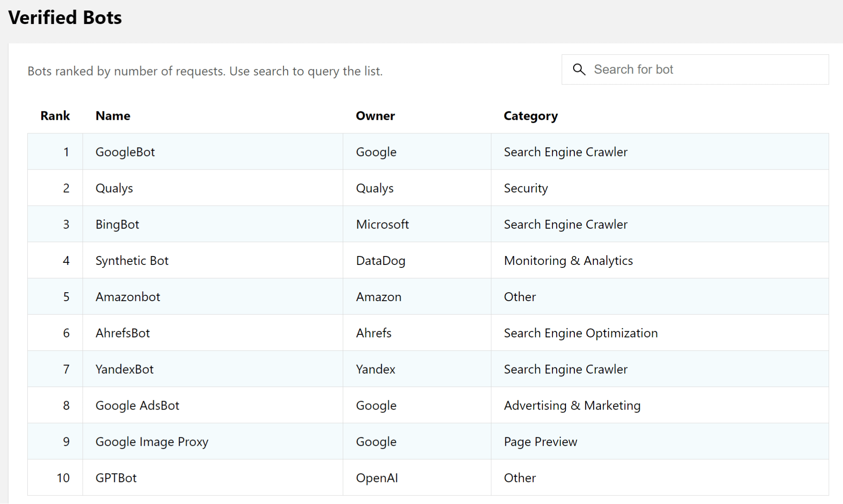Select the AhrefsBot row
The height and width of the screenshot is (504, 843).
(122, 333)
